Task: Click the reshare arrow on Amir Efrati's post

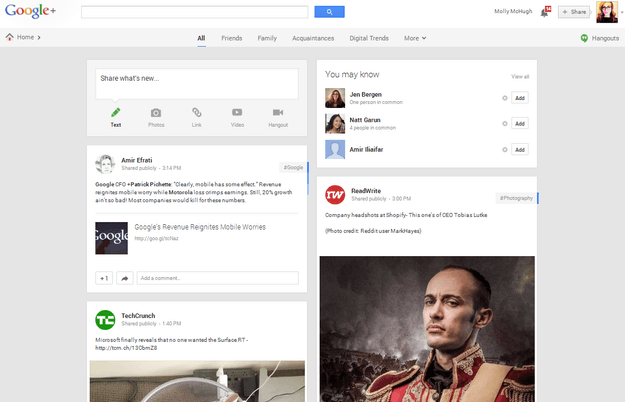Action: pyautogui.click(x=125, y=278)
